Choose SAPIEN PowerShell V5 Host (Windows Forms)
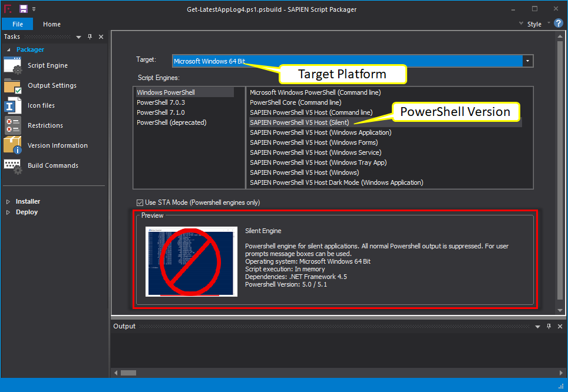This screenshot has width=568, height=392. [313, 142]
